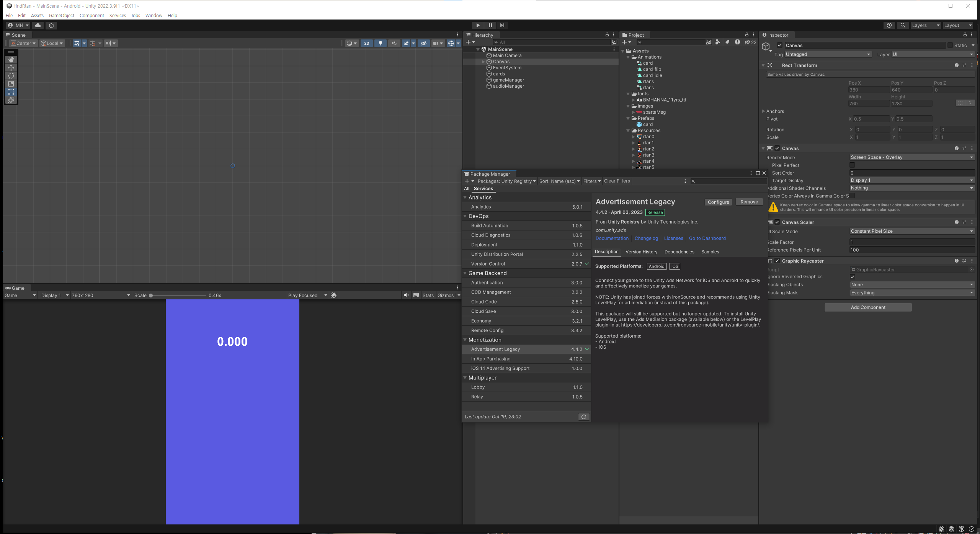Toggle scene lighting bulb icon
Image resolution: width=980 pixels, height=534 pixels.
[381, 43]
